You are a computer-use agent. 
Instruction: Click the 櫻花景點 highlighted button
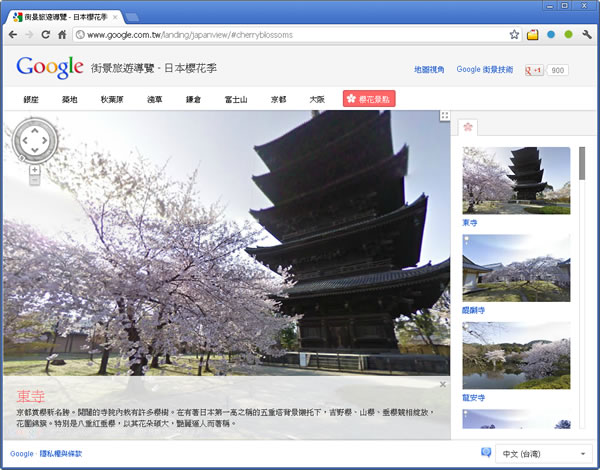pyautogui.click(x=369, y=99)
